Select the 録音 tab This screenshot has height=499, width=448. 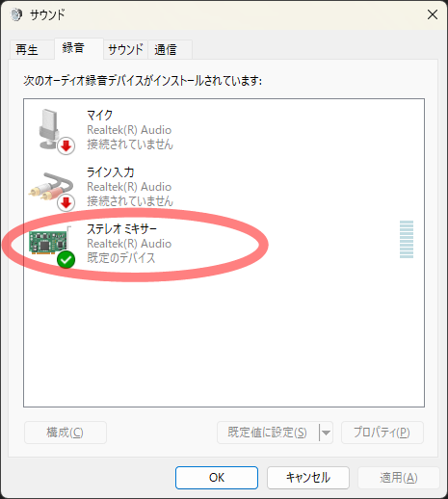tap(74, 48)
